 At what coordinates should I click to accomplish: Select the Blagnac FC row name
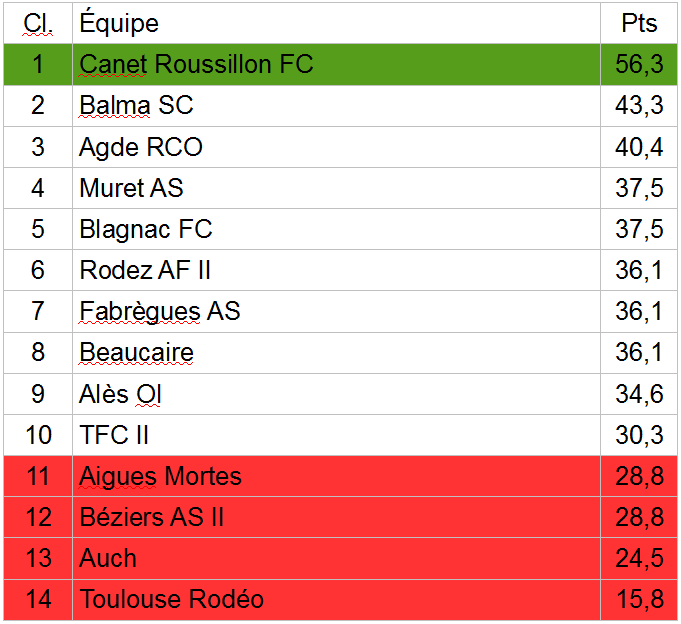click(146, 229)
